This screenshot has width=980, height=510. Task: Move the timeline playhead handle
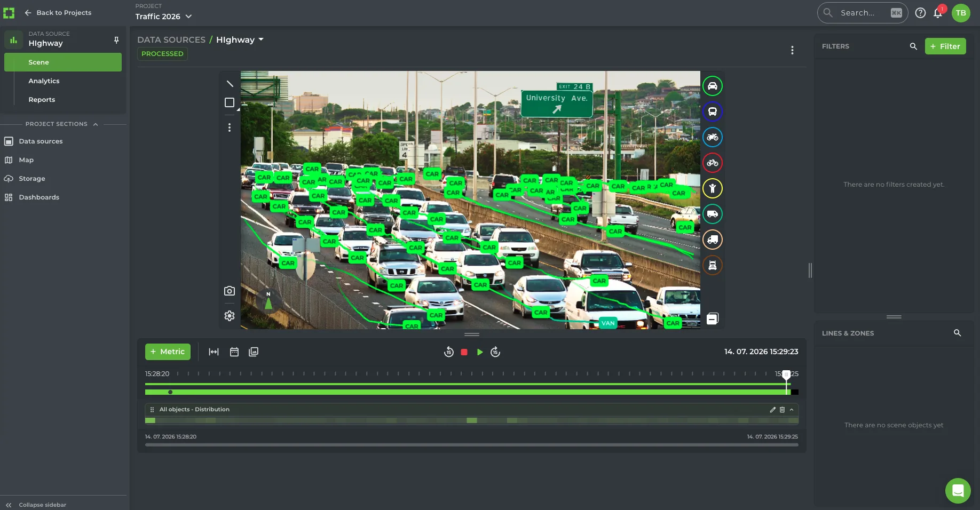coord(786,375)
